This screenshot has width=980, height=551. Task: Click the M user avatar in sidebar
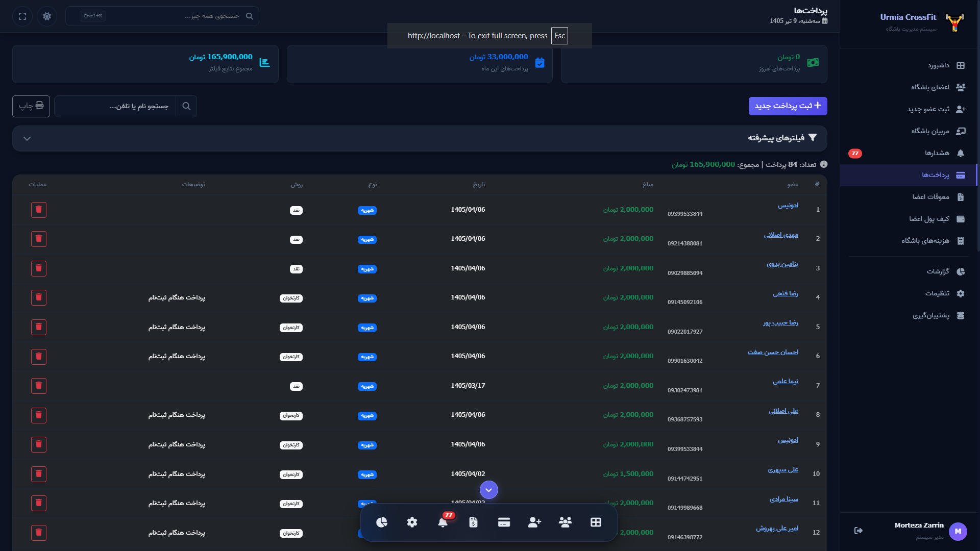[x=958, y=531]
